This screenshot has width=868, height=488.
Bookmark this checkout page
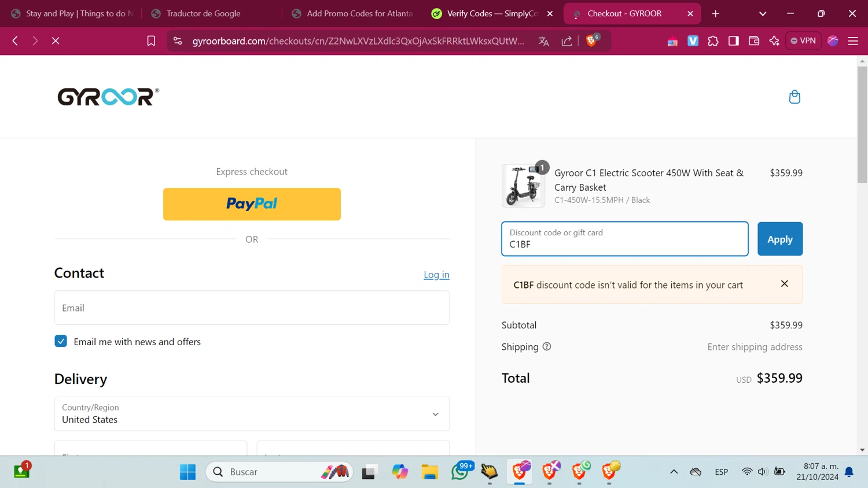[151, 41]
